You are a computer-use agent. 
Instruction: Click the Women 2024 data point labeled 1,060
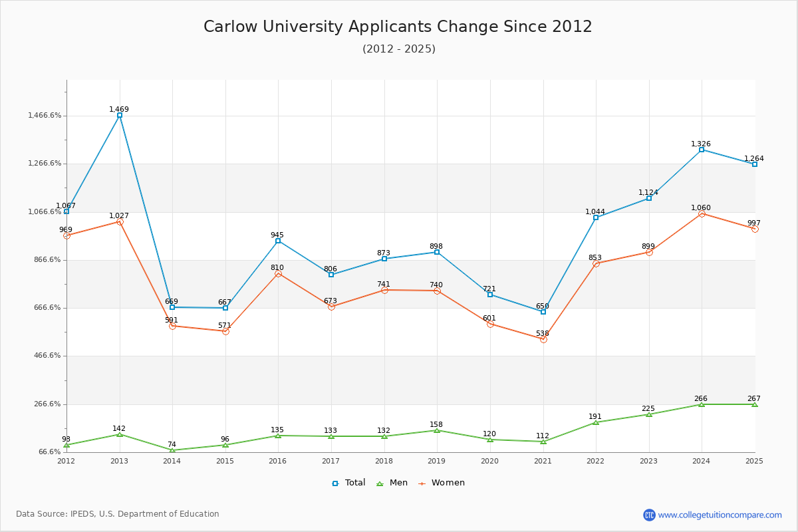tap(702, 213)
